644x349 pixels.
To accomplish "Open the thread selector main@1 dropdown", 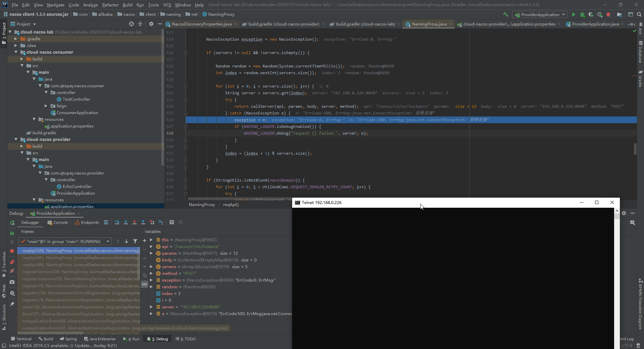I will pos(65,241).
